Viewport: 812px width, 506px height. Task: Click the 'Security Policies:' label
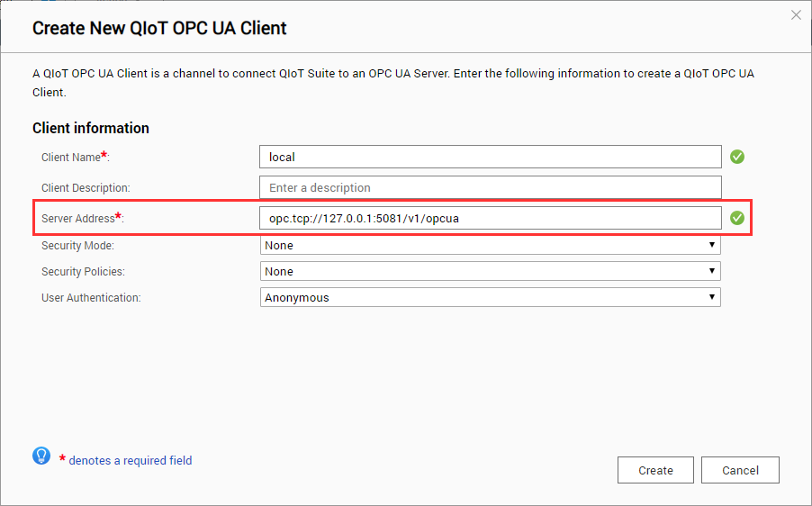[83, 271]
